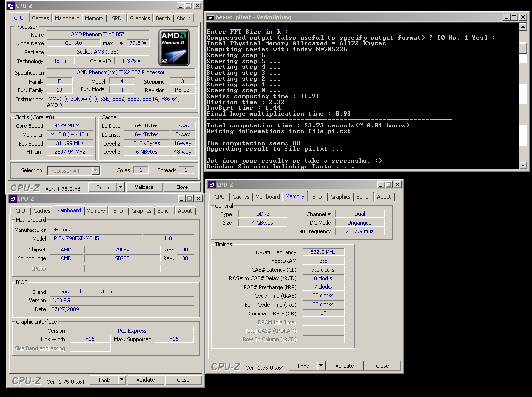Click the CPU-Z title icon in processor window
The width and height of the screenshot is (532, 397).
pyautogui.click(x=11, y=6)
